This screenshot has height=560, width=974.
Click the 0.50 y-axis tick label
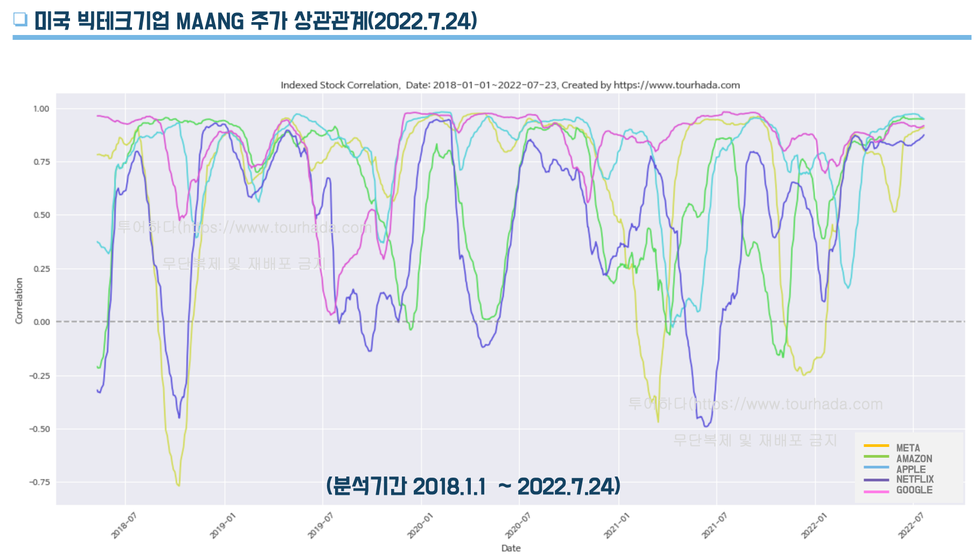pyautogui.click(x=41, y=215)
